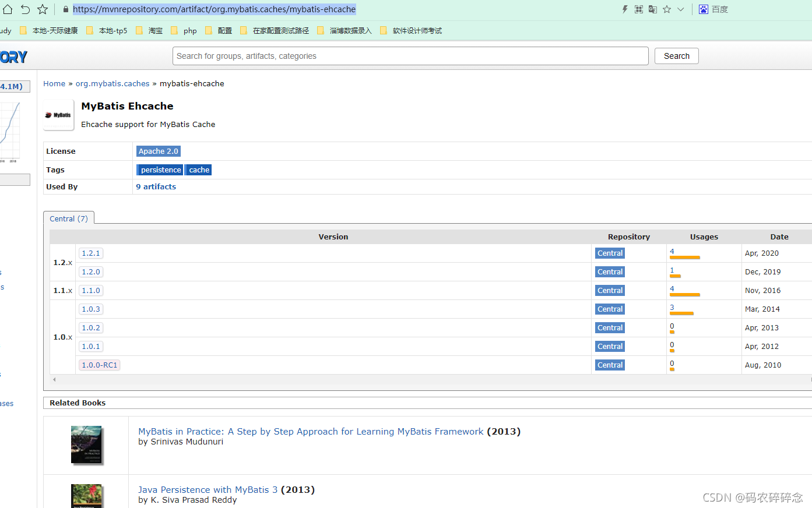Click the page translate icon

653,9
